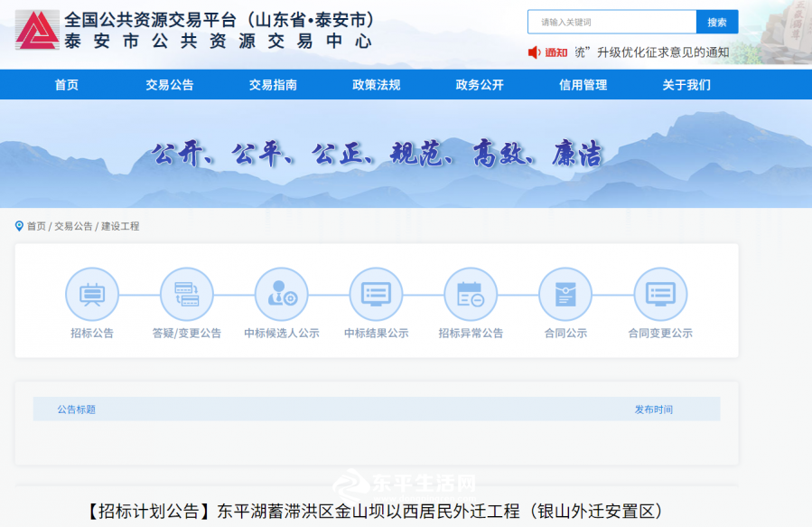Go to 关于我们 menu item
This screenshot has height=527, width=812.
tap(685, 84)
